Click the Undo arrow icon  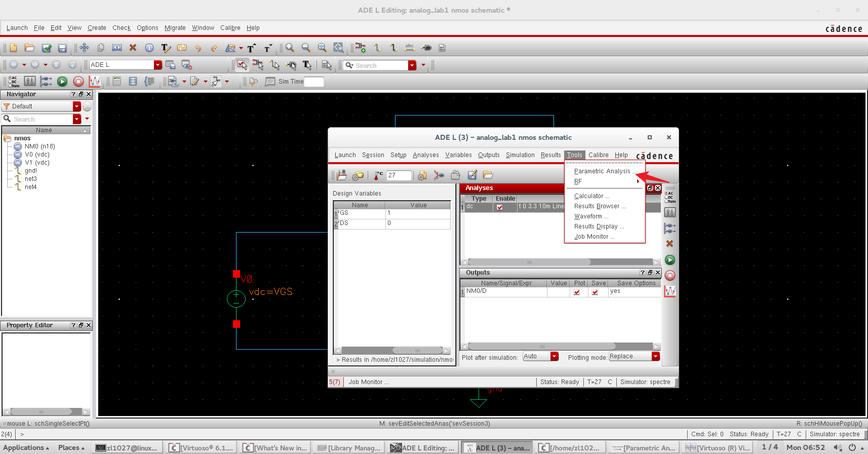(198, 48)
